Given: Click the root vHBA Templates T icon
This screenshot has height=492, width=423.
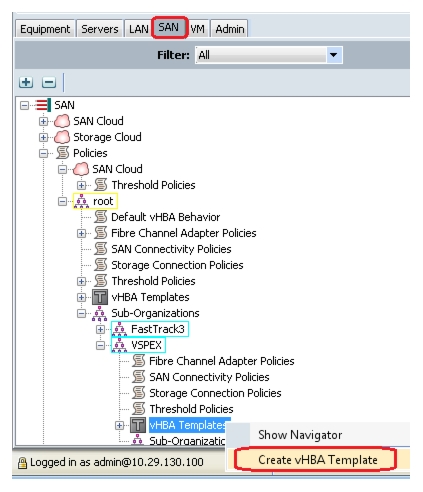Looking at the screenshot, I should click(x=100, y=297).
